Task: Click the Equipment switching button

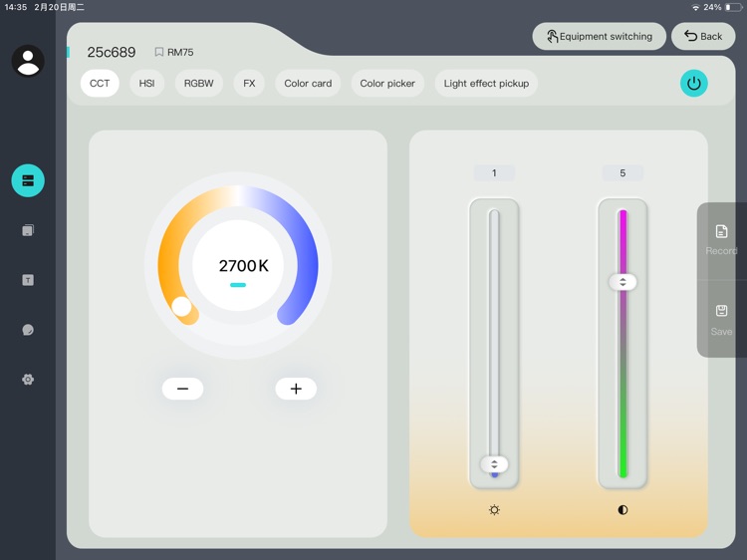Action: 600,36
